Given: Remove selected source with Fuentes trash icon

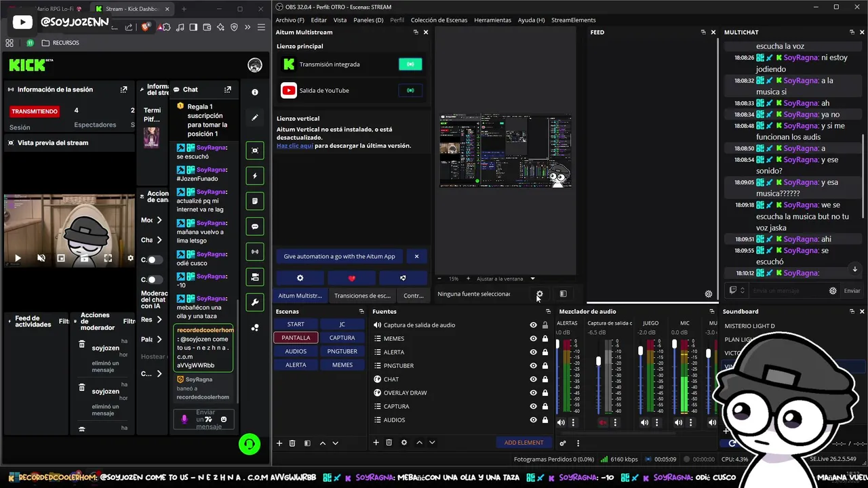Looking at the screenshot, I should point(389,443).
